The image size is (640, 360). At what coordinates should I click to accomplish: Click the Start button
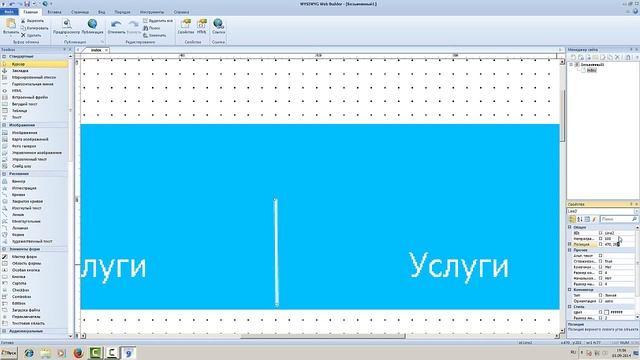point(9,353)
